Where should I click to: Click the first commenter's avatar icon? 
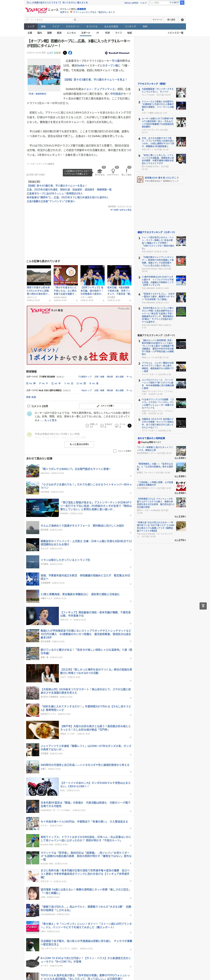[x=29, y=414]
